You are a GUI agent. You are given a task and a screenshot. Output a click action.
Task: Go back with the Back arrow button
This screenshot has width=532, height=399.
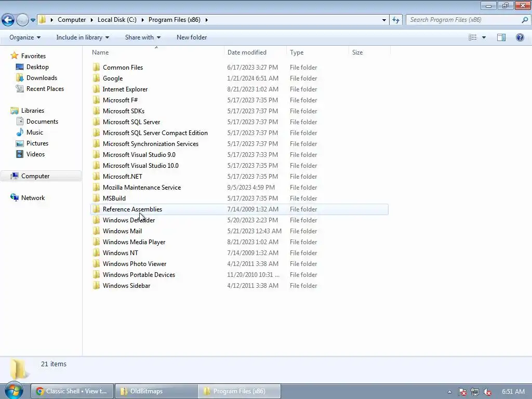click(x=8, y=20)
